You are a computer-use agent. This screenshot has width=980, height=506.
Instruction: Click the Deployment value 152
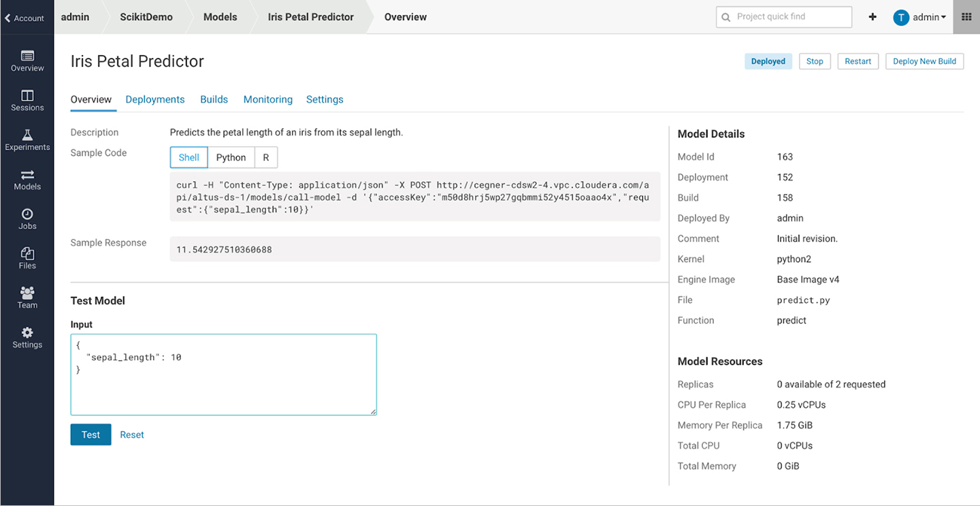click(x=785, y=177)
